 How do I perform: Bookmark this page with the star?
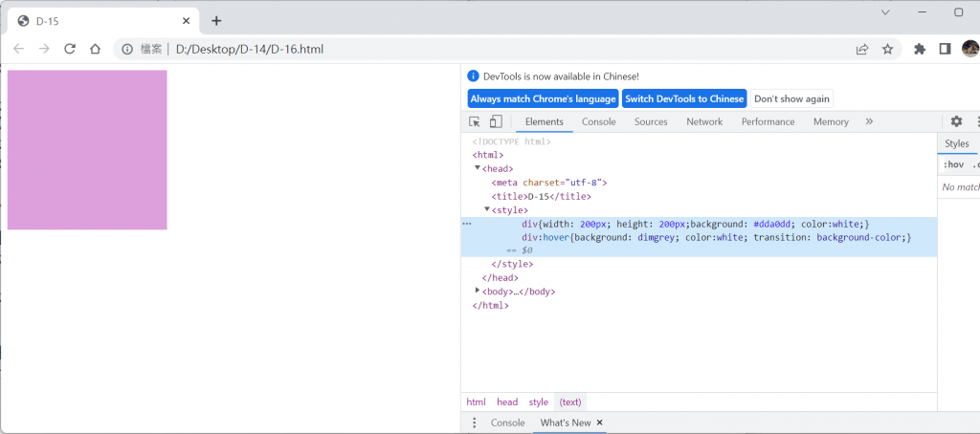887,49
